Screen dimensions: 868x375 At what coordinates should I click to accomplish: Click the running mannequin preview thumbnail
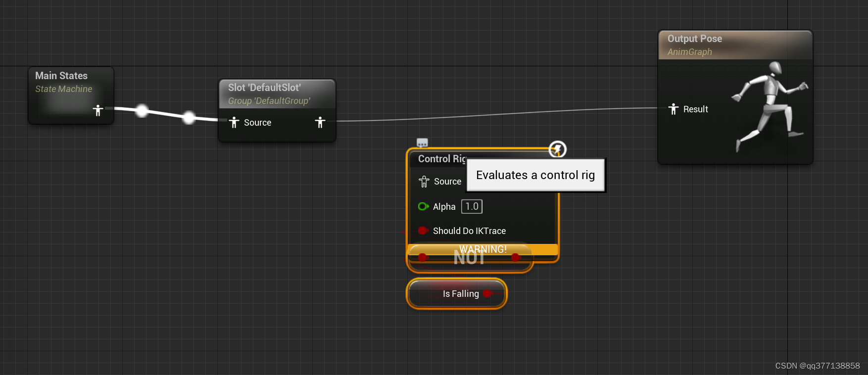click(770, 106)
